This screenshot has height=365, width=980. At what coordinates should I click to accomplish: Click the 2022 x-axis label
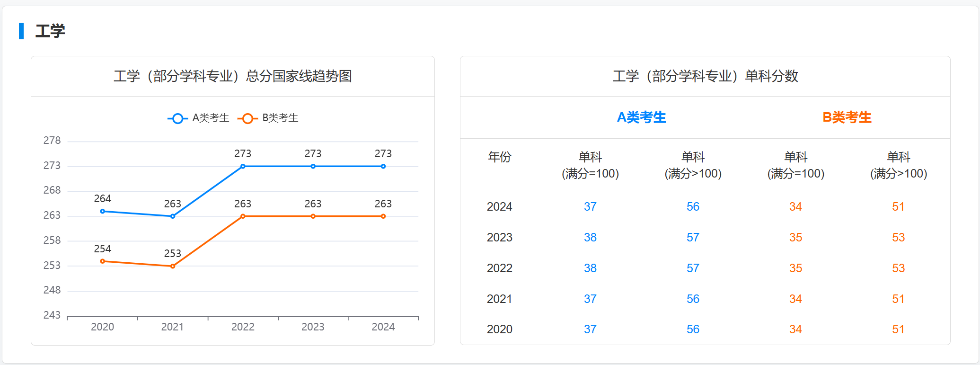click(243, 327)
